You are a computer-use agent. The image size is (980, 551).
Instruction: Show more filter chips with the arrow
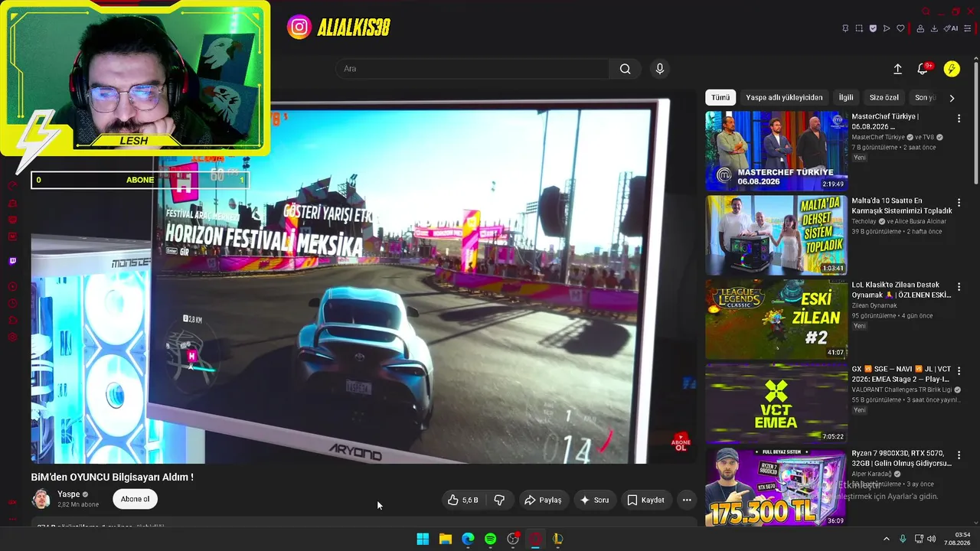pyautogui.click(x=952, y=98)
